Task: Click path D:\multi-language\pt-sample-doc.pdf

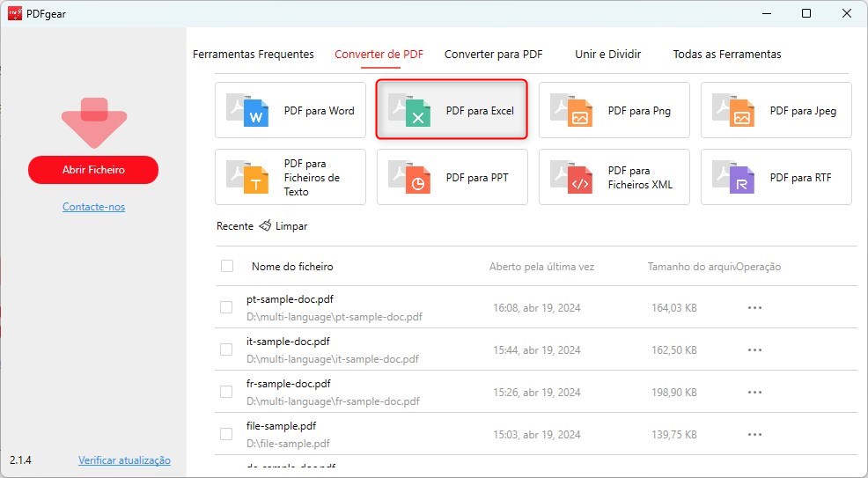Action: 335,317
